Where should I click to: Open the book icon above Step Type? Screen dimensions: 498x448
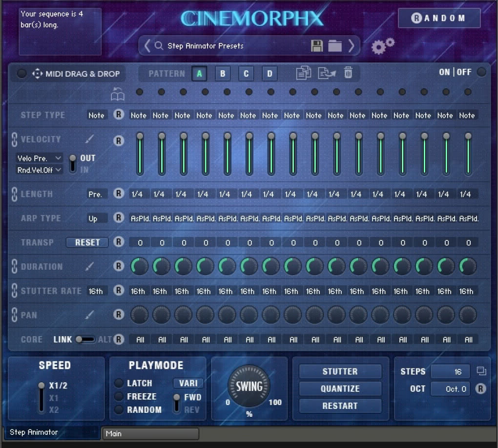118,94
